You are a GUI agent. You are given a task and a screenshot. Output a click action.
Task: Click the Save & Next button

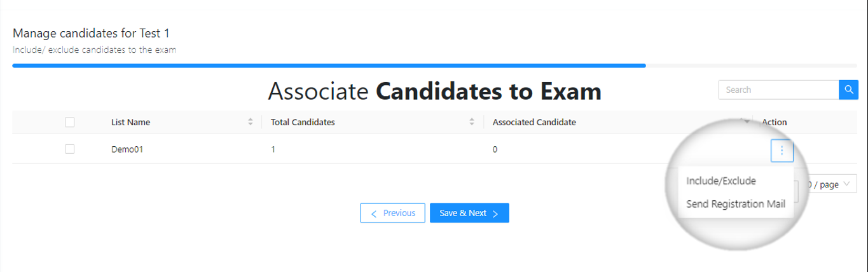(469, 213)
